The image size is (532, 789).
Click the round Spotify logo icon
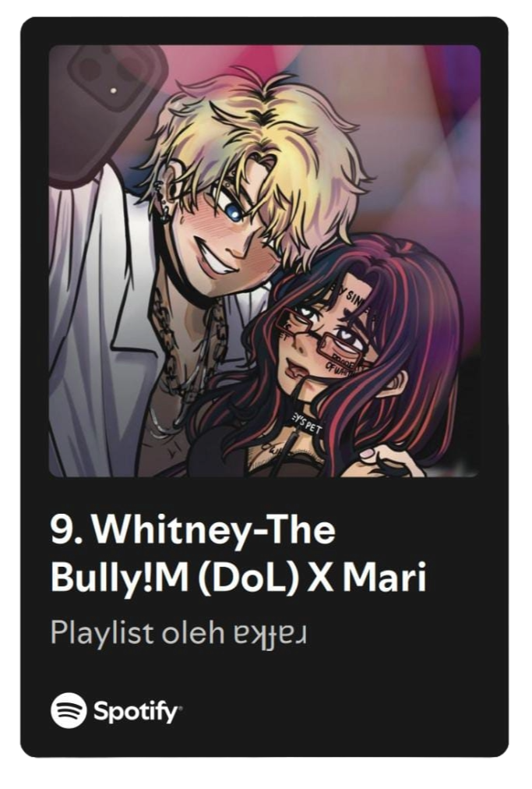click(69, 710)
